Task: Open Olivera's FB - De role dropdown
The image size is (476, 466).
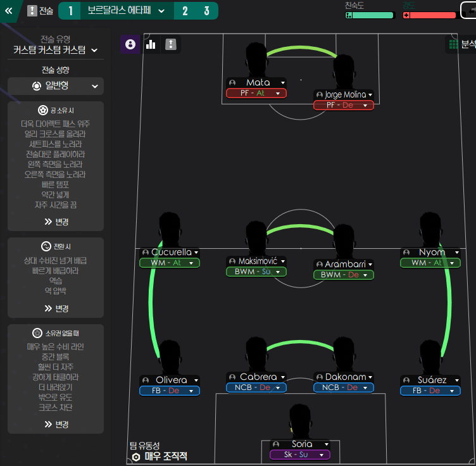Action: click(170, 391)
